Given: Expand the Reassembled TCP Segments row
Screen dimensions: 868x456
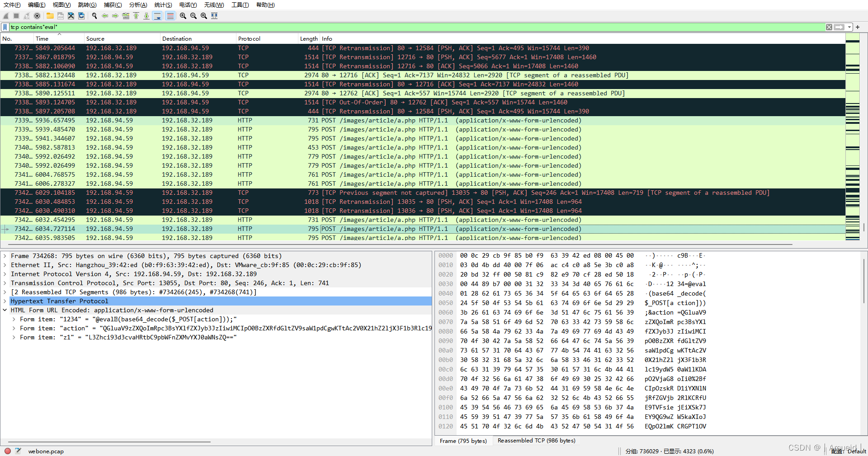Looking at the screenshot, I should pyautogui.click(x=5, y=292).
